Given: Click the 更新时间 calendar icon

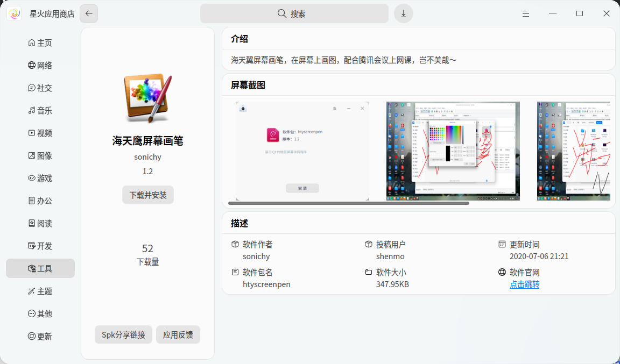Looking at the screenshot, I should click(502, 244).
